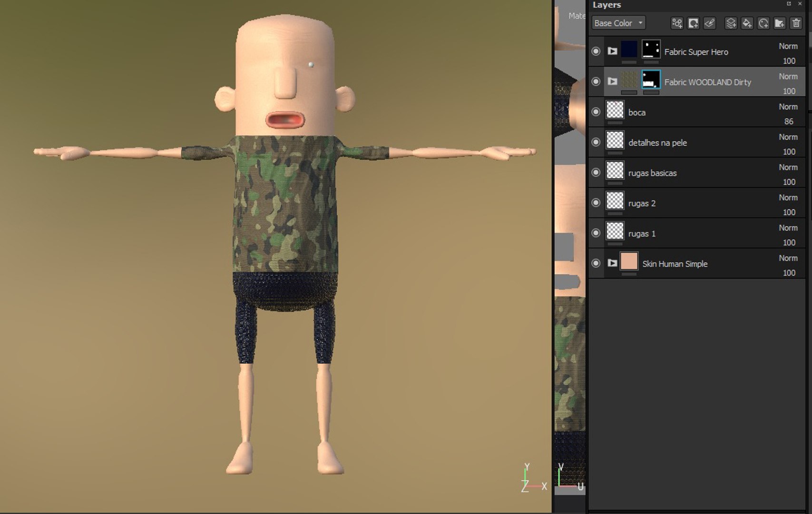The height and width of the screenshot is (514, 812).
Task: Toggle visibility of the boca layer
Action: point(596,112)
